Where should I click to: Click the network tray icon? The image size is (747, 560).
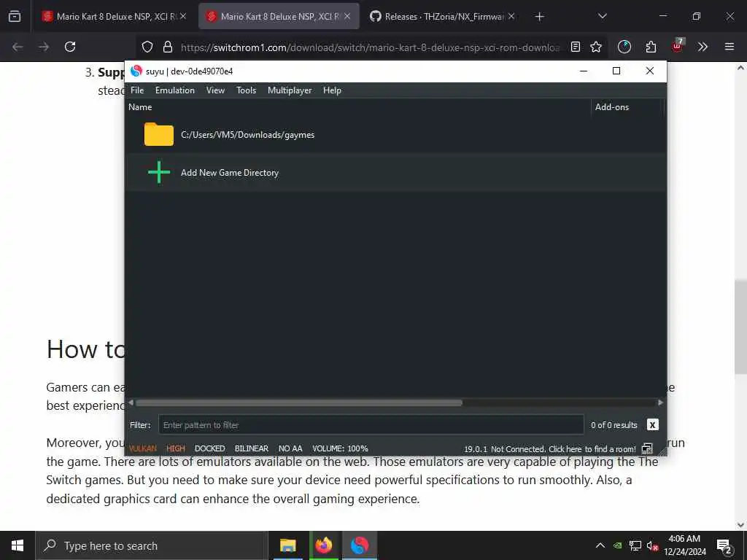(635, 545)
